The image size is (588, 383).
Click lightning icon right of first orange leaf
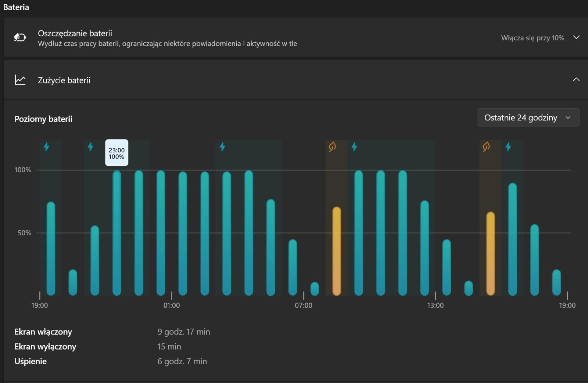354,147
